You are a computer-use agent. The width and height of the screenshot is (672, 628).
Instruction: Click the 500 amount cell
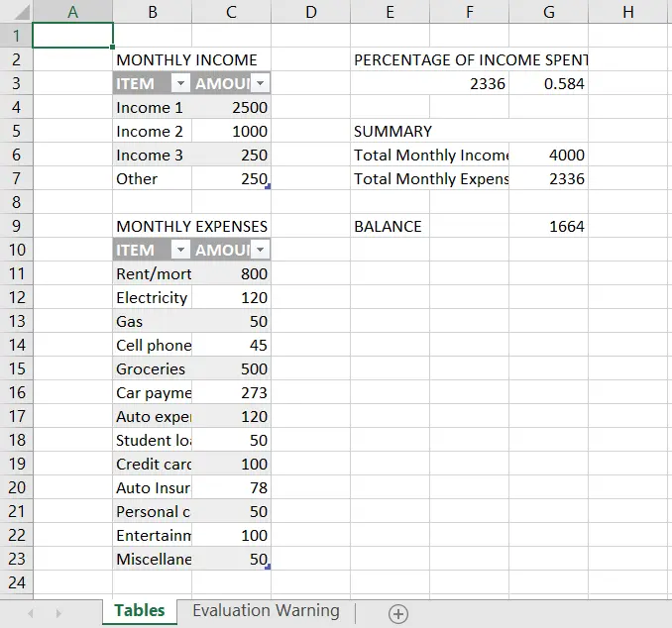tap(231, 368)
